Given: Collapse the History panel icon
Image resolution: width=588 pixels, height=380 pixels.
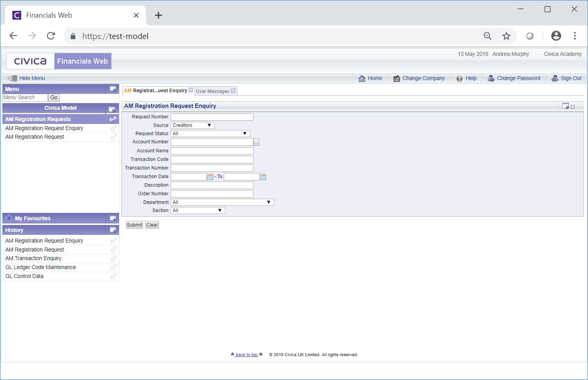Looking at the screenshot, I should pos(113,230).
